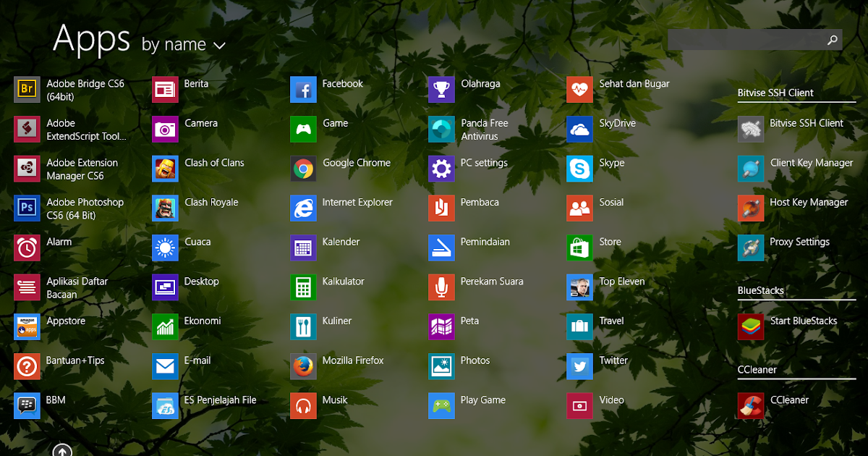
Task: Select the BlueStacks group header
Action: (760, 290)
